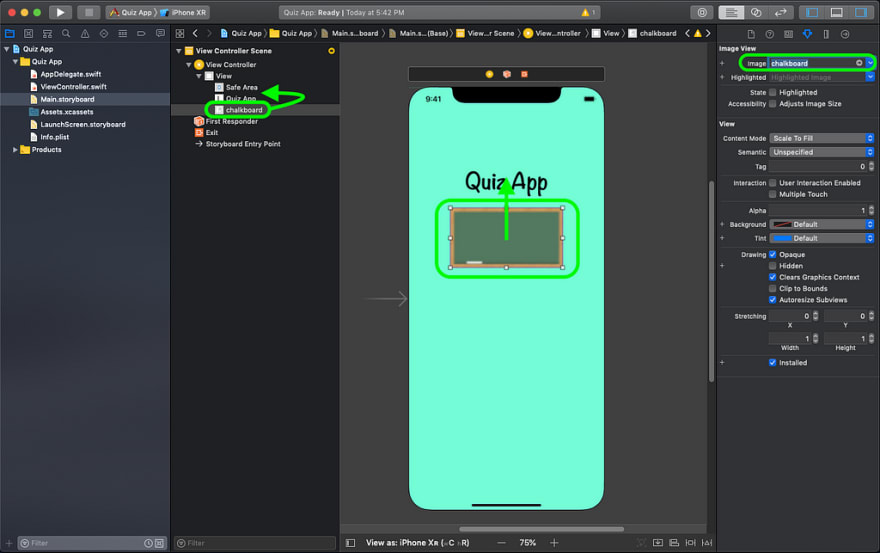Toggle the document outline panel

(x=350, y=543)
